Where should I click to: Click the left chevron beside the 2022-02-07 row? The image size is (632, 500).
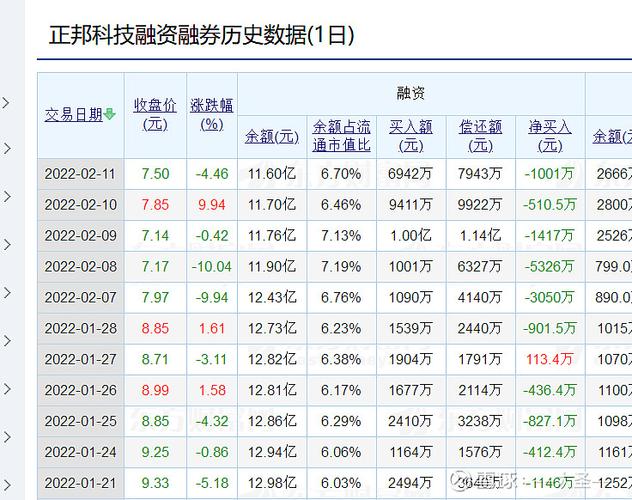[x=6, y=293]
